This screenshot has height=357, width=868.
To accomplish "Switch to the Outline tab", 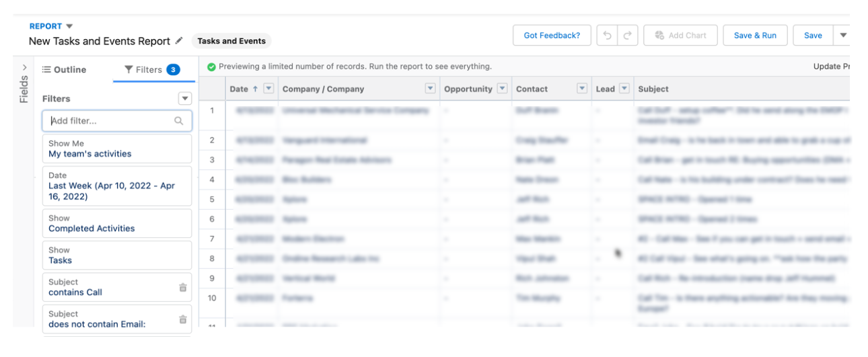I will (65, 70).
